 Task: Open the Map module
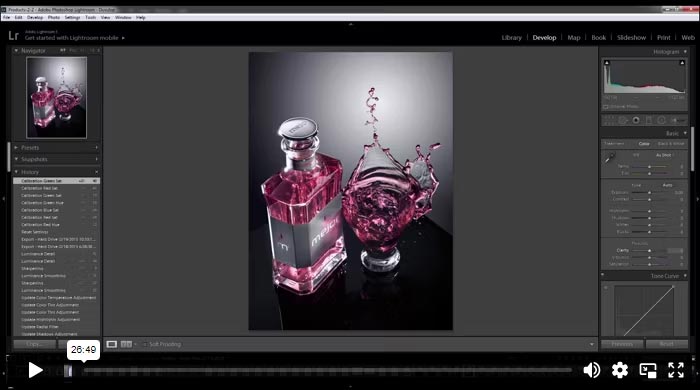[x=574, y=37]
